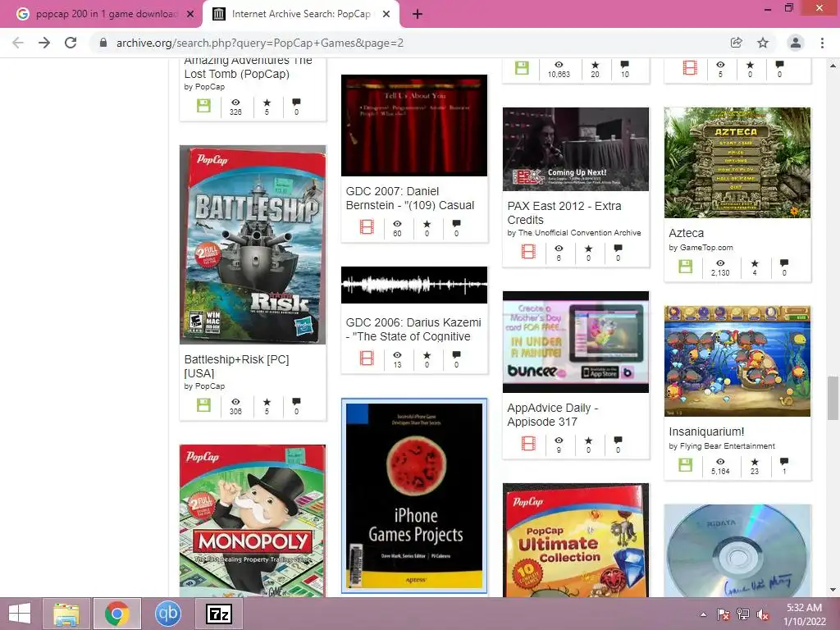Open the 'AppAdvice Daily - Appisode 317' link
Viewport: 840px width, 630px height.
tap(553, 414)
